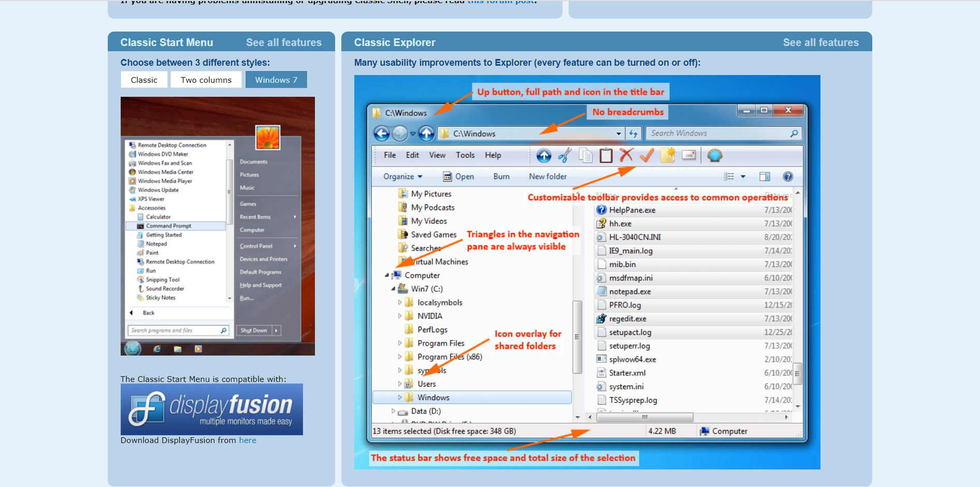Screen dimensions: 980x487
Task: Open the address bar dropdown arrow
Action: coord(618,134)
